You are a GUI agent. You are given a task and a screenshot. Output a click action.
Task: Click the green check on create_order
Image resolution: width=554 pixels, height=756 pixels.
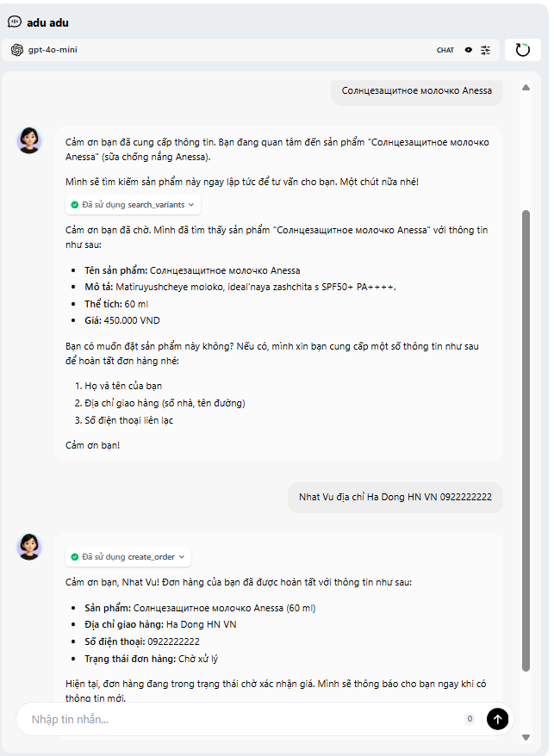click(x=75, y=557)
